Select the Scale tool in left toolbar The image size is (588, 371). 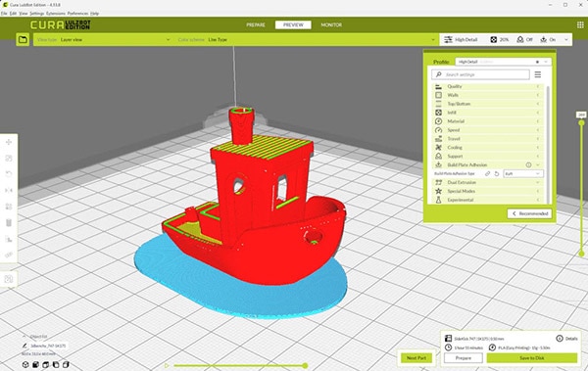click(9, 159)
